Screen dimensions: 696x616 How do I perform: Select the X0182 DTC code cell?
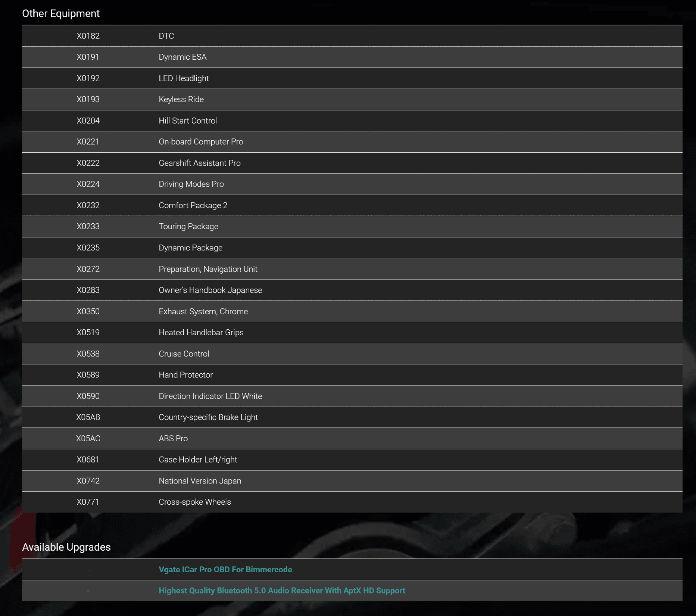coord(88,36)
